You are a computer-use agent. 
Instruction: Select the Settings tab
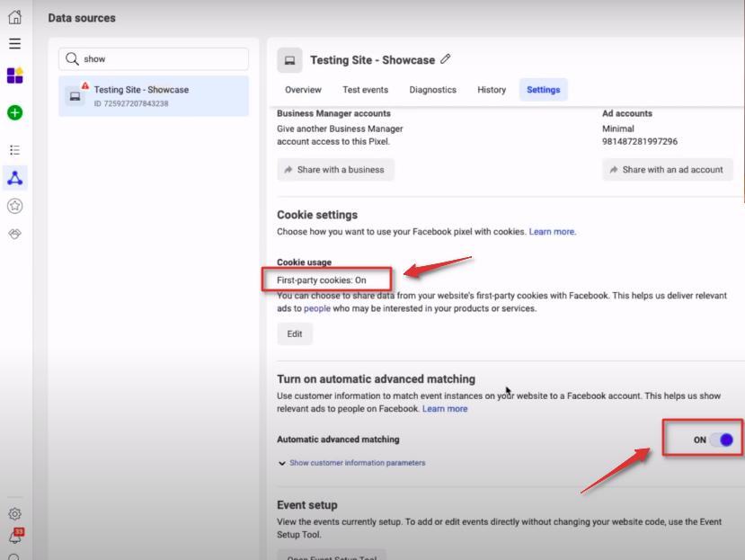click(544, 90)
